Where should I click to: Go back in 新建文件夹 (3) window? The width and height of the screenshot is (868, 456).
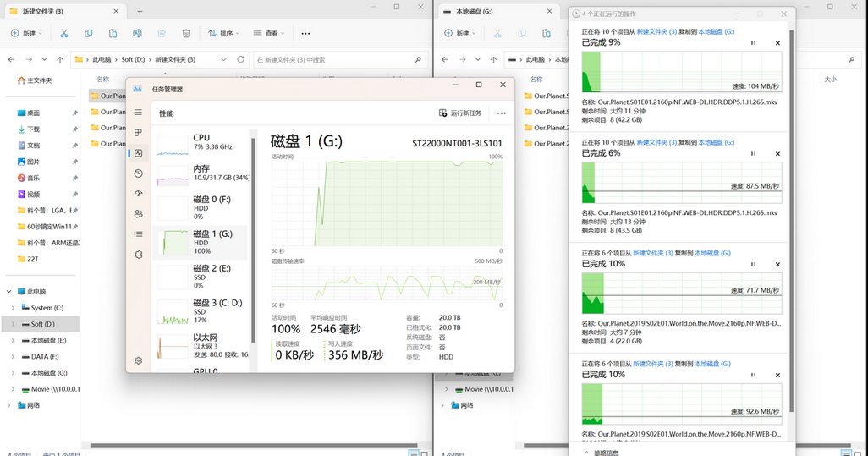click(x=12, y=59)
